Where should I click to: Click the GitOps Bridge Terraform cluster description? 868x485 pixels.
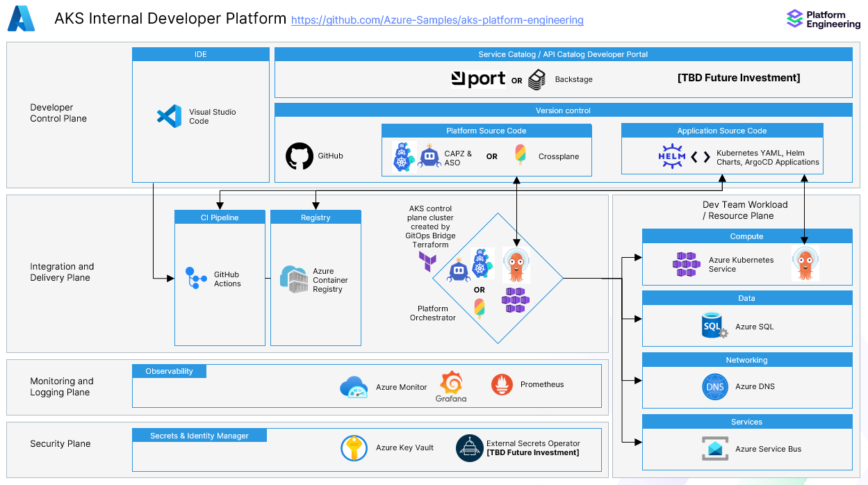pos(430,227)
